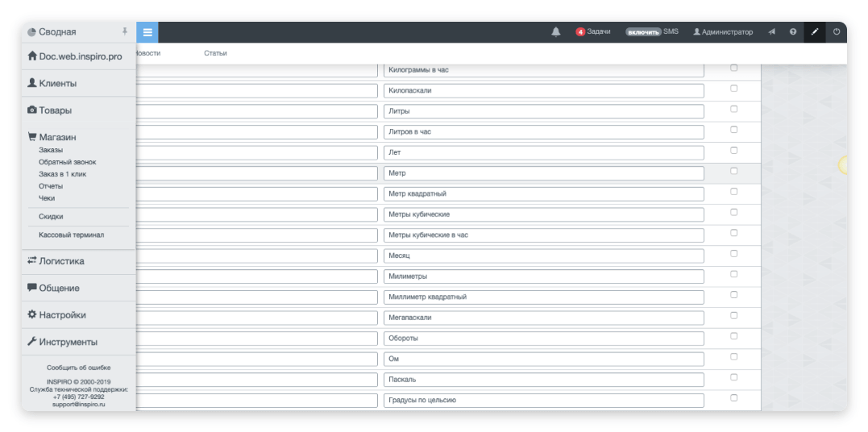This screenshot has width=868, height=432.
Task: Open Скидки submenu item
Action: click(51, 217)
